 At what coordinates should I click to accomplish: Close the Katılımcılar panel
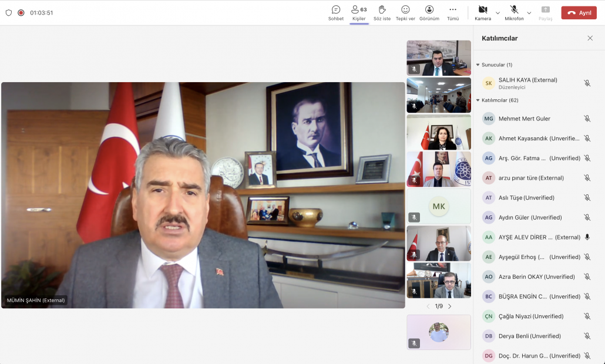(x=590, y=38)
